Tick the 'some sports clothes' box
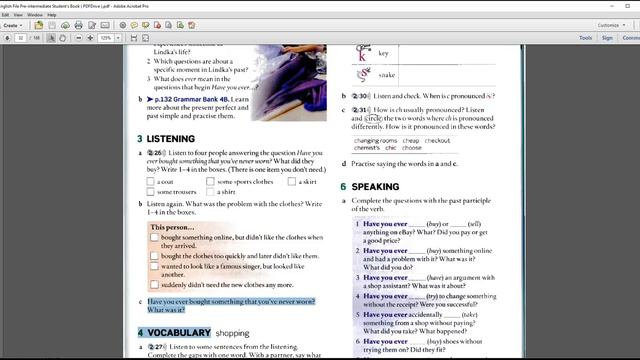This screenshot has width=640, height=360. point(210,181)
